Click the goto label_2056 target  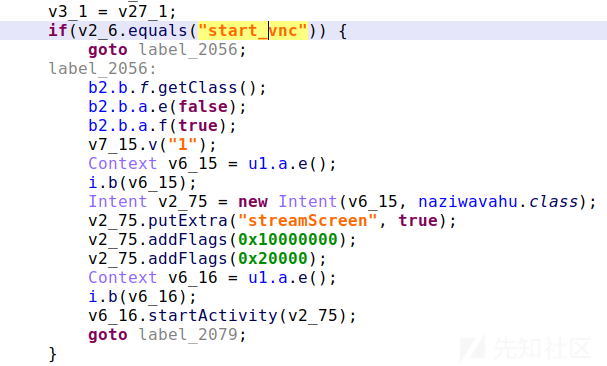pos(188,50)
